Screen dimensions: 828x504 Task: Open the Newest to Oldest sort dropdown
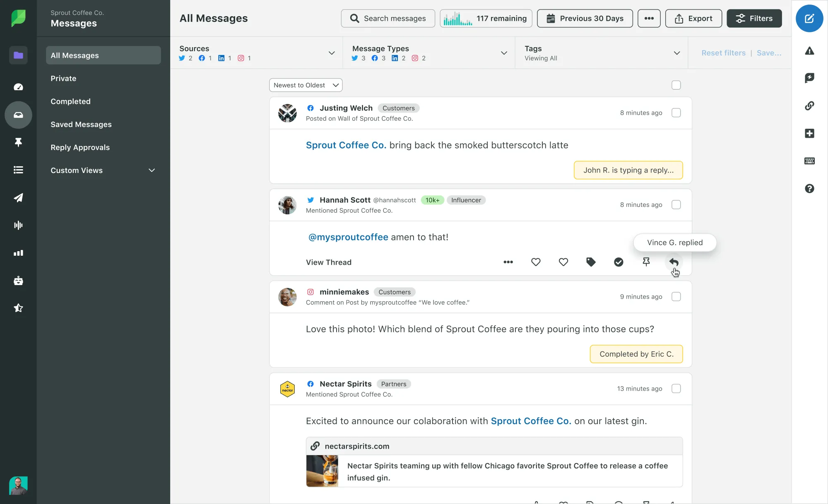(x=306, y=85)
